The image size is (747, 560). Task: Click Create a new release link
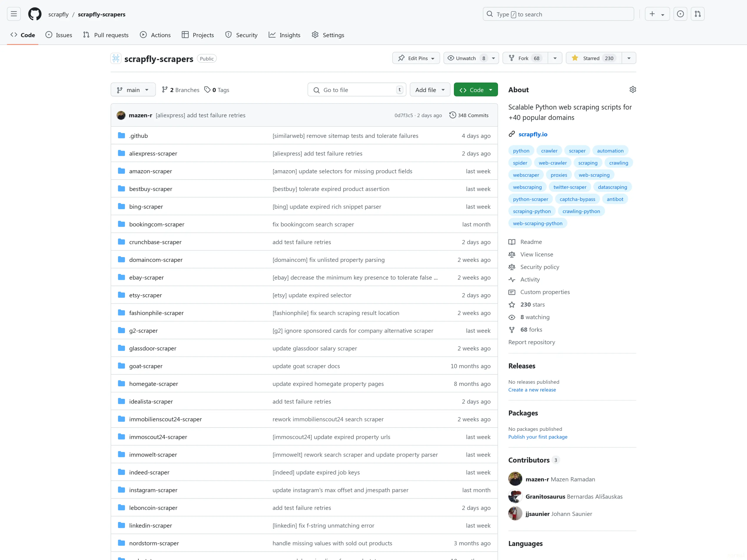pos(532,390)
